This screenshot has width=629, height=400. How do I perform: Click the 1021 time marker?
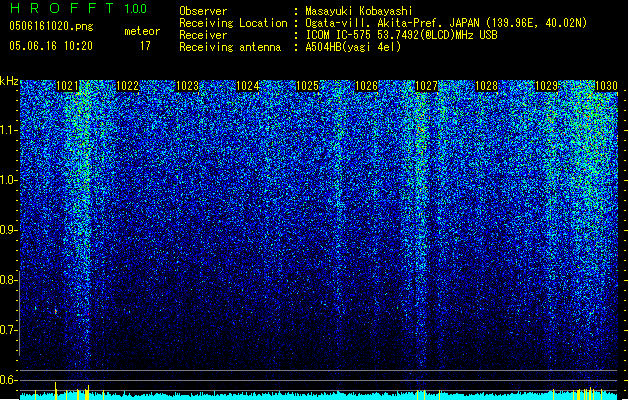pyautogui.click(x=67, y=86)
